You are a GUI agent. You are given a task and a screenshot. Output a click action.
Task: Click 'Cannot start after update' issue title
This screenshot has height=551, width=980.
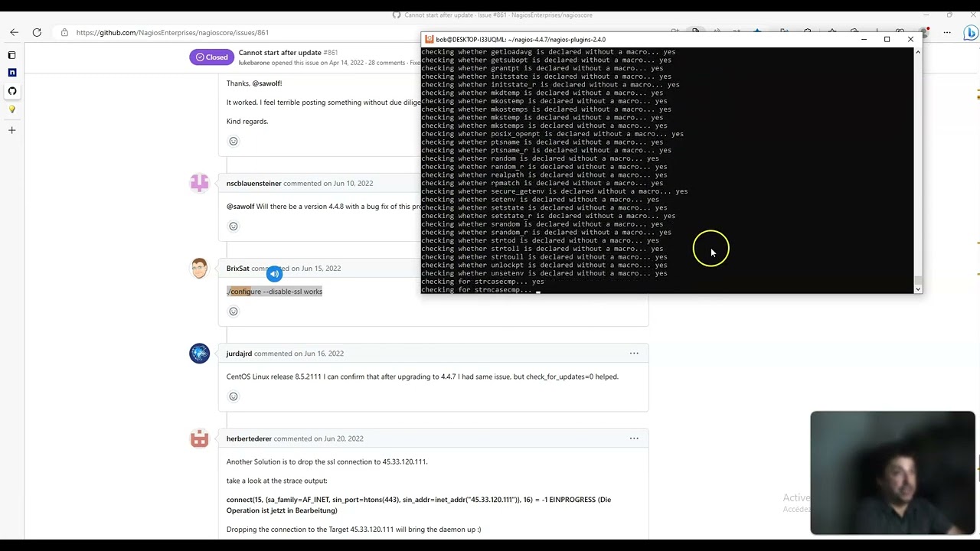point(279,53)
